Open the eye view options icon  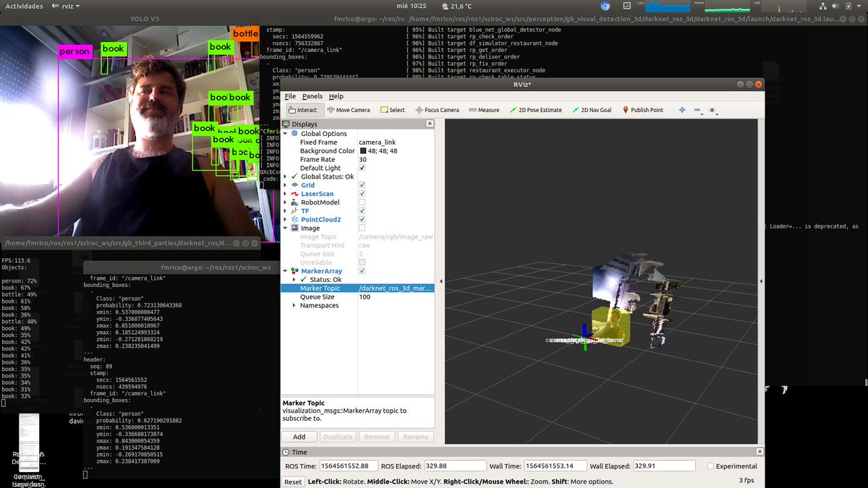(x=712, y=110)
